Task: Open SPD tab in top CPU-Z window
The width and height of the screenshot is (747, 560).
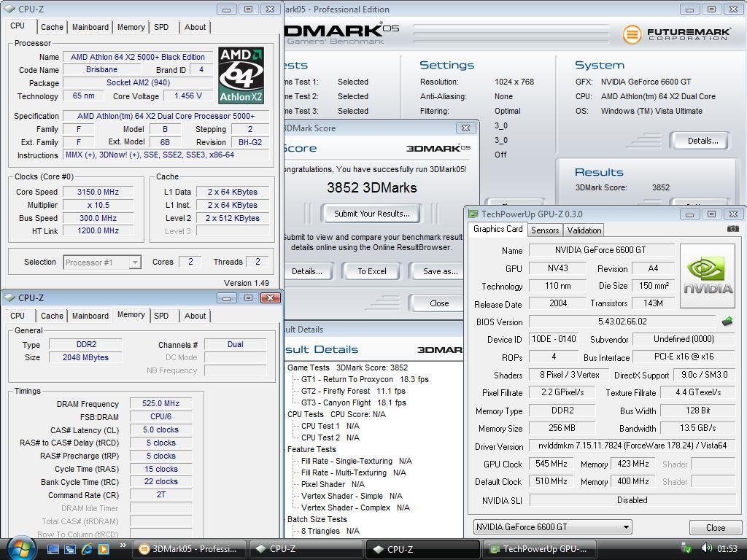Action: pyautogui.click(x=161, y=27)
